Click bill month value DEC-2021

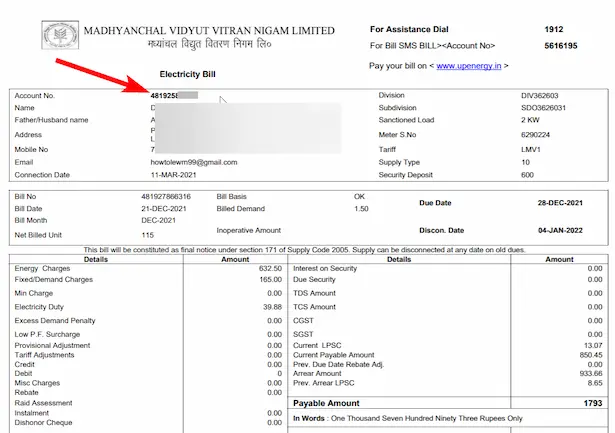158,220
